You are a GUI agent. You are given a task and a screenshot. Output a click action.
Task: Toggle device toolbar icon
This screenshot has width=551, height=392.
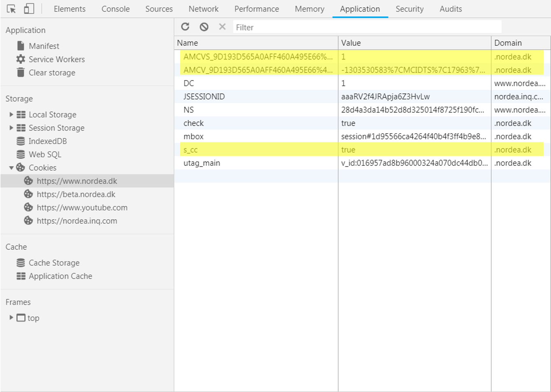pos(29,9)
